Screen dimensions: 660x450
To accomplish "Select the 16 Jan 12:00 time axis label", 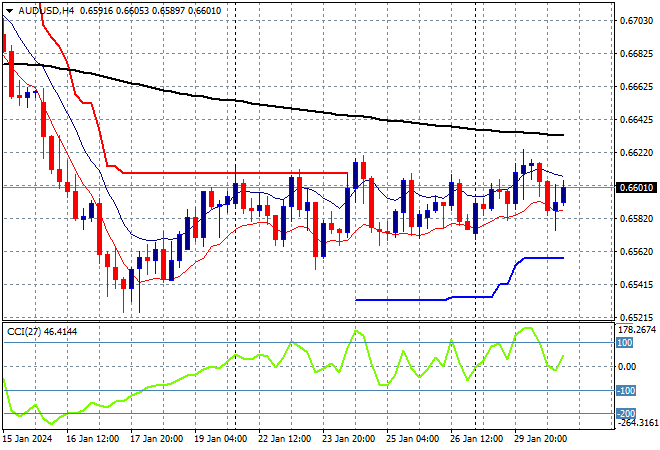I will 93,439.
